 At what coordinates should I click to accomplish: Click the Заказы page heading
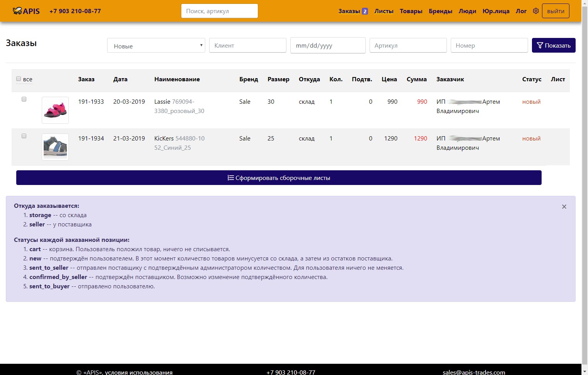tap(21, 43)
